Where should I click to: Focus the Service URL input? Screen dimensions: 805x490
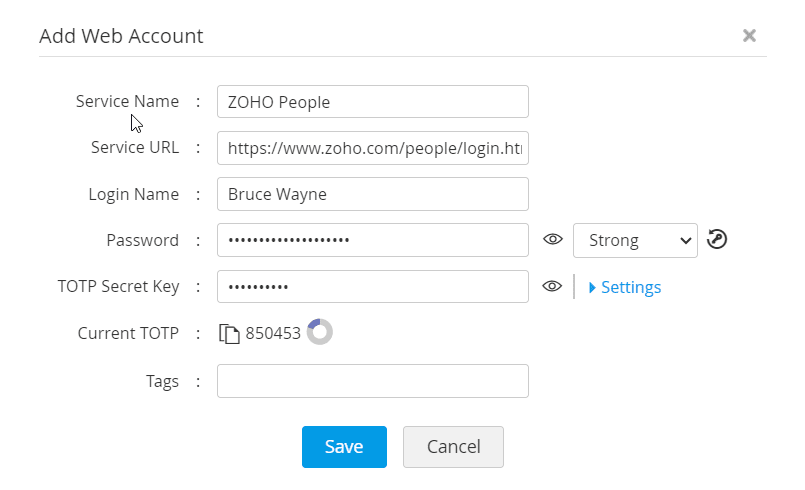(372, 148)
